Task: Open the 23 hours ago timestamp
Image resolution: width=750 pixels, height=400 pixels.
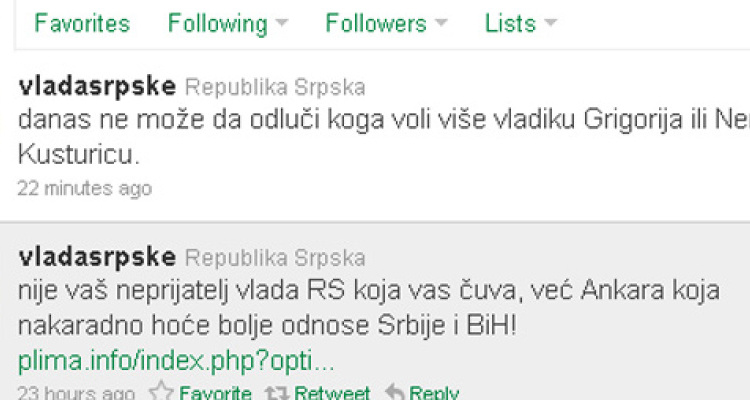Action: click(x=77, y=393)
